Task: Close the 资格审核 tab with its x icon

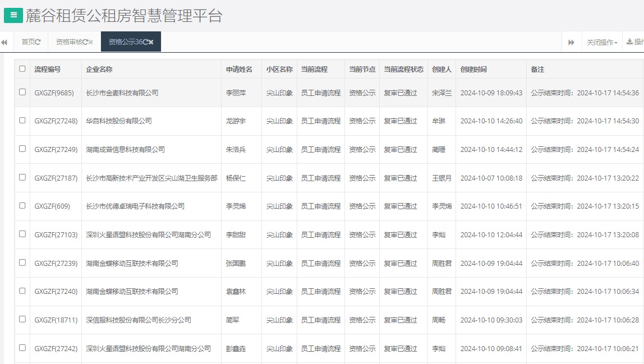Action: [x=91, y=40]
